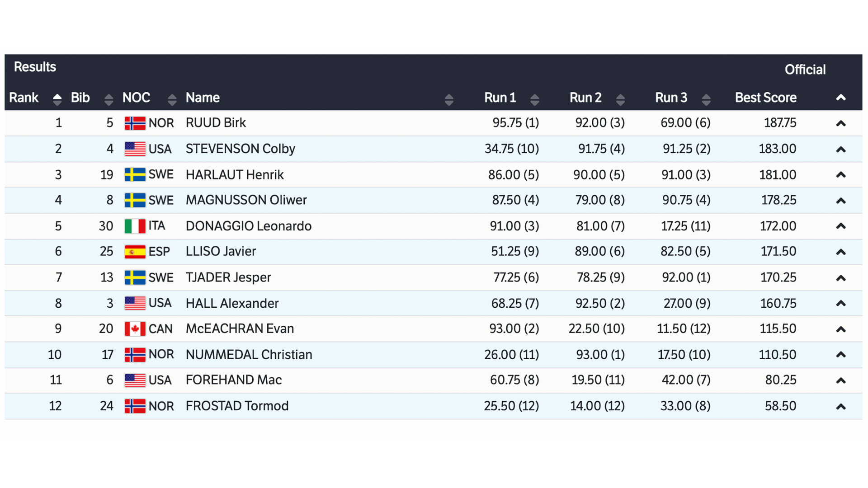Expand details for DONAGGIO Leonardo row
Image resolution: width=868 pixels, height=488 pixels.
841,226
